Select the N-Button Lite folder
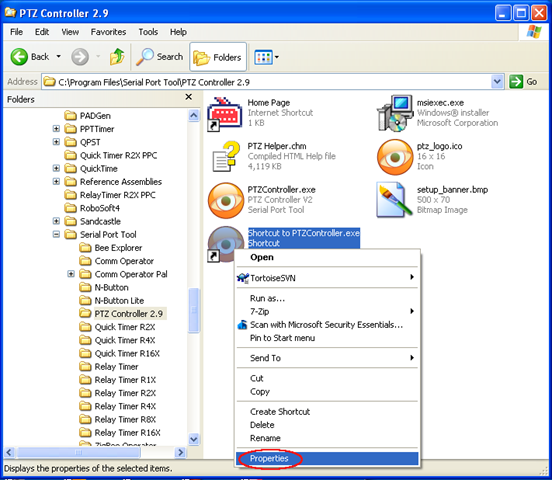 coord(112,300)
